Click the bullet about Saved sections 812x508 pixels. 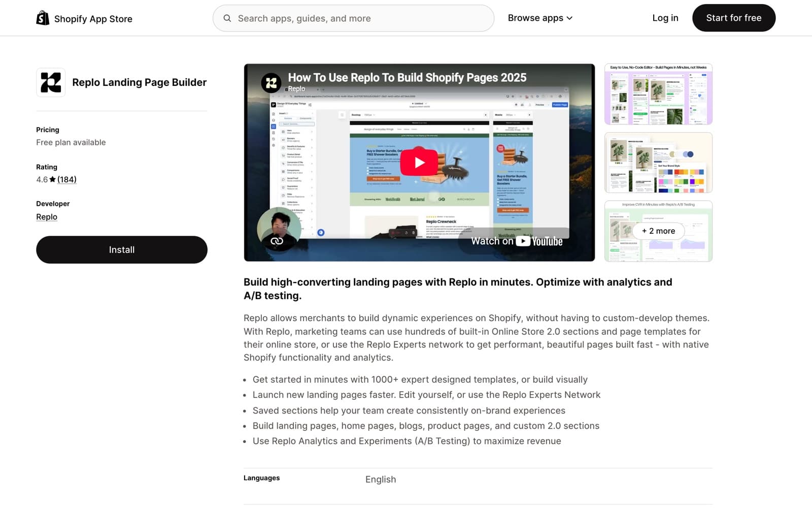409,410
